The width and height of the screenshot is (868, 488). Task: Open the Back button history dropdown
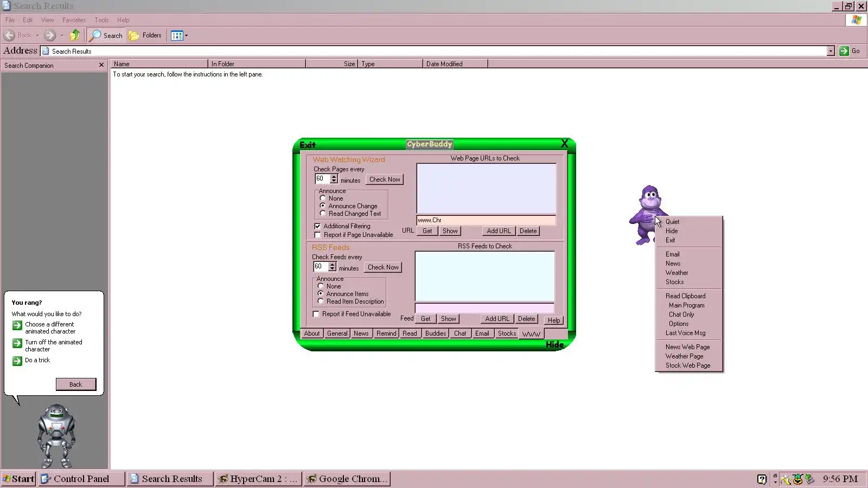37,36
